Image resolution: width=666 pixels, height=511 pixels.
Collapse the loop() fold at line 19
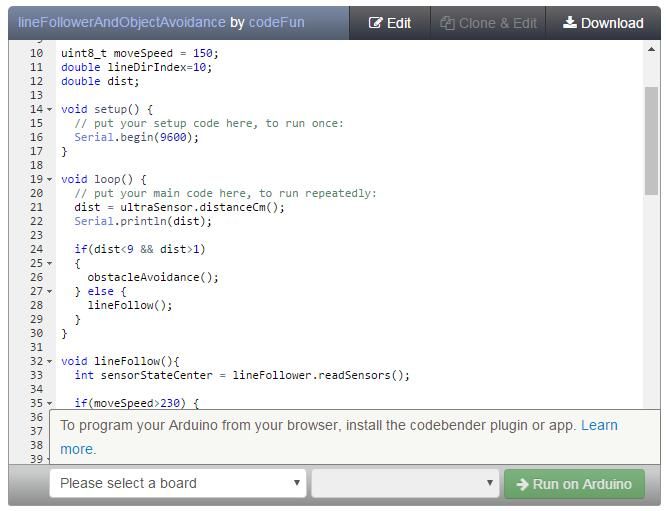pyautogui.click(x=49, y=180)
